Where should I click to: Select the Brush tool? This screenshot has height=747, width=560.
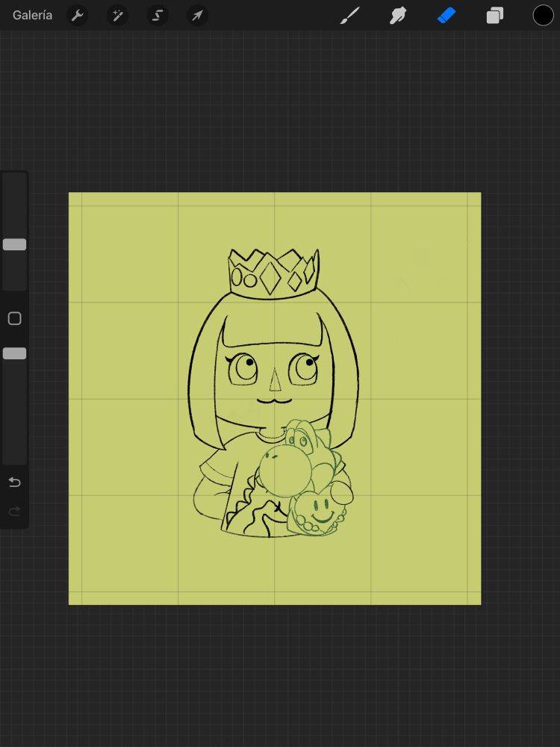click(x=350, y=16)
